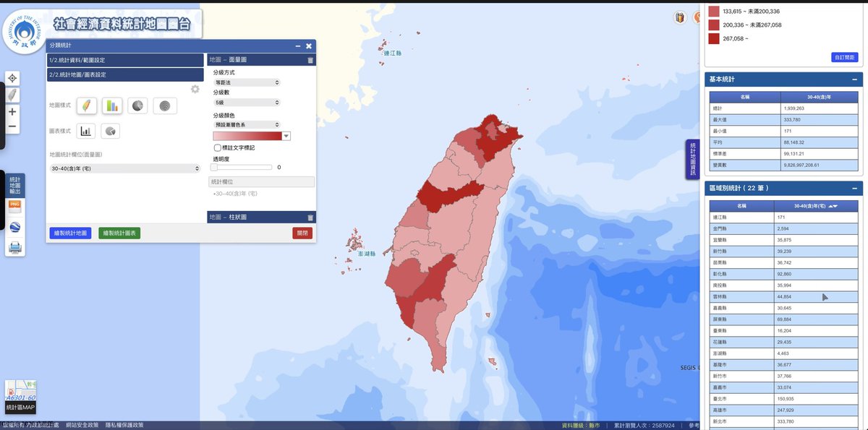Click the 200,336 ~ 未滿267,058 legend swatch
868x430 pixels.
[x=714, y=25]
